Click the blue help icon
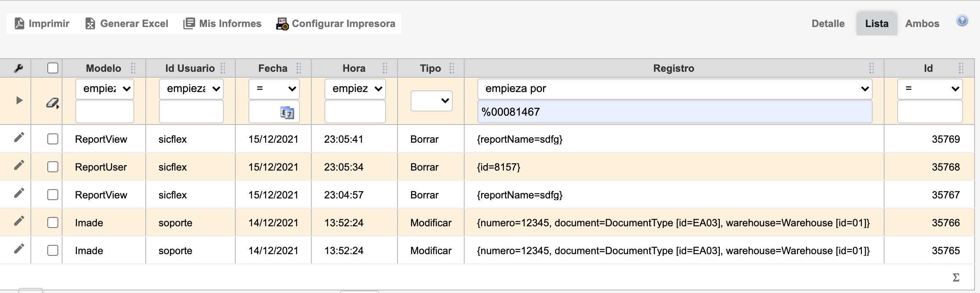 click(962, 21)
